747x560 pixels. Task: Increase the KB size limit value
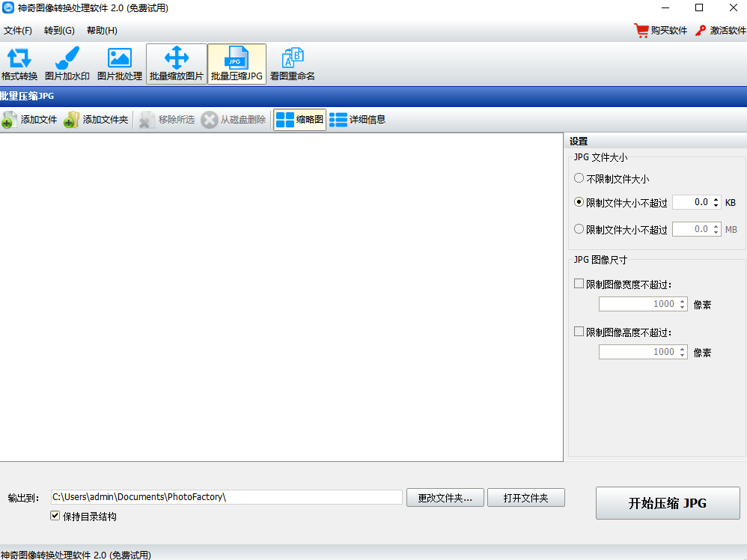(x=716, y=199)
